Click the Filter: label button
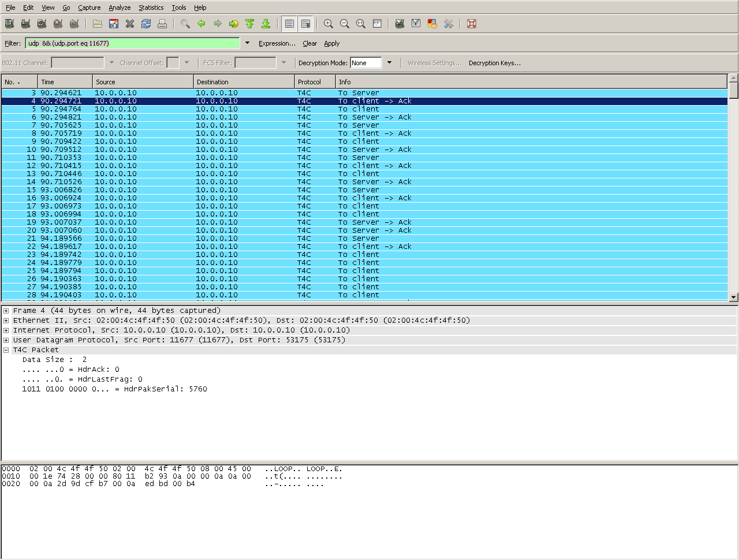 tap(13, 43)
